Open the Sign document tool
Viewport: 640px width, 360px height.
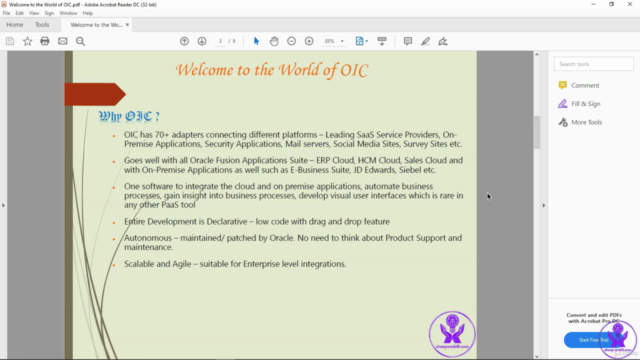[443, 41]
